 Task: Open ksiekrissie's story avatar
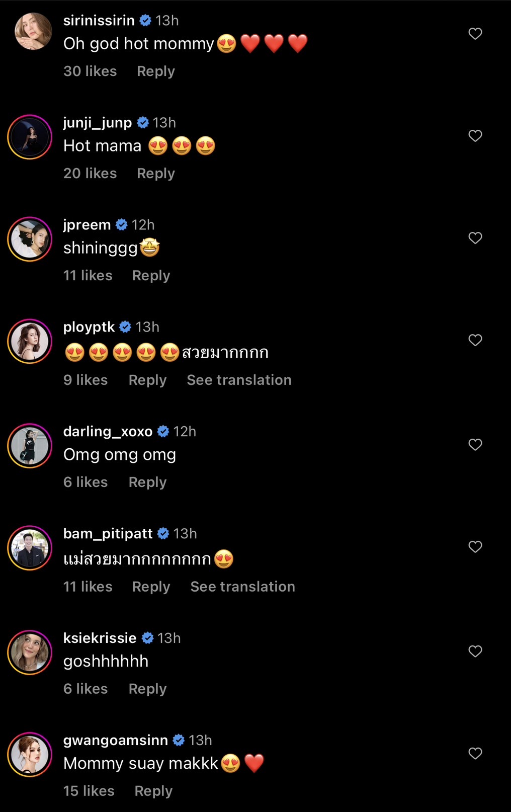30,652
